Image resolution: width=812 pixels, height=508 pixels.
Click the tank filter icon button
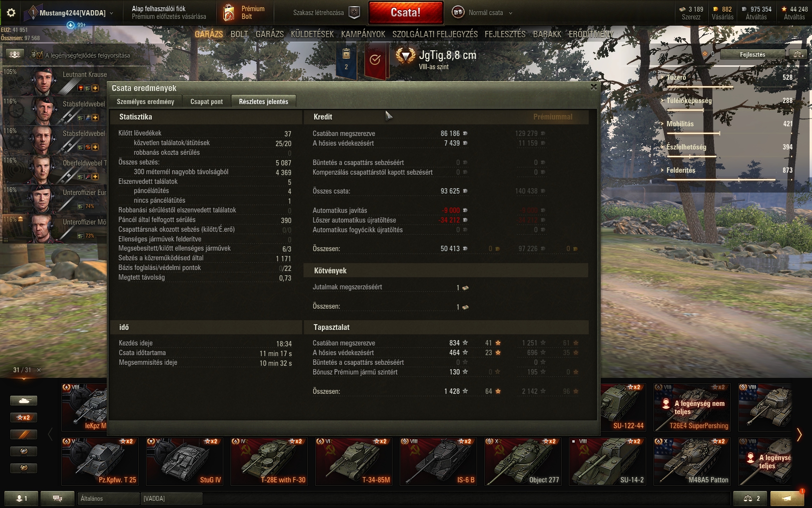23,401
